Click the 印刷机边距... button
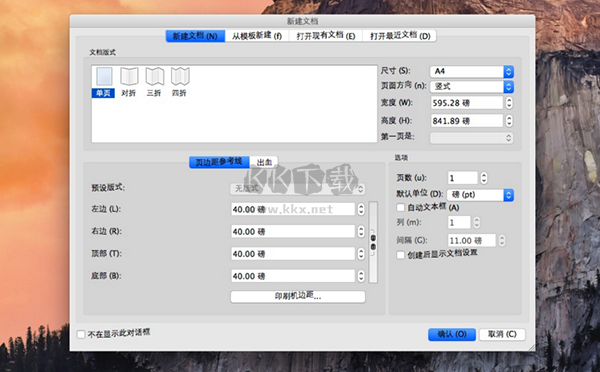 (298, 296)
